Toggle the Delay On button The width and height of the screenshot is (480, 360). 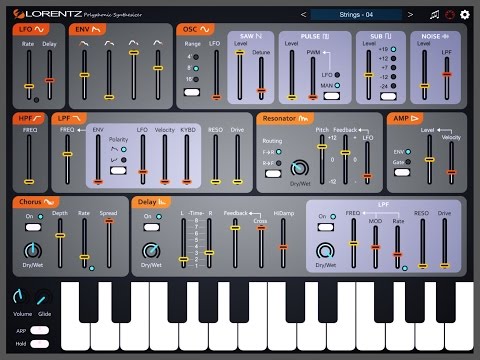[152, 227]
